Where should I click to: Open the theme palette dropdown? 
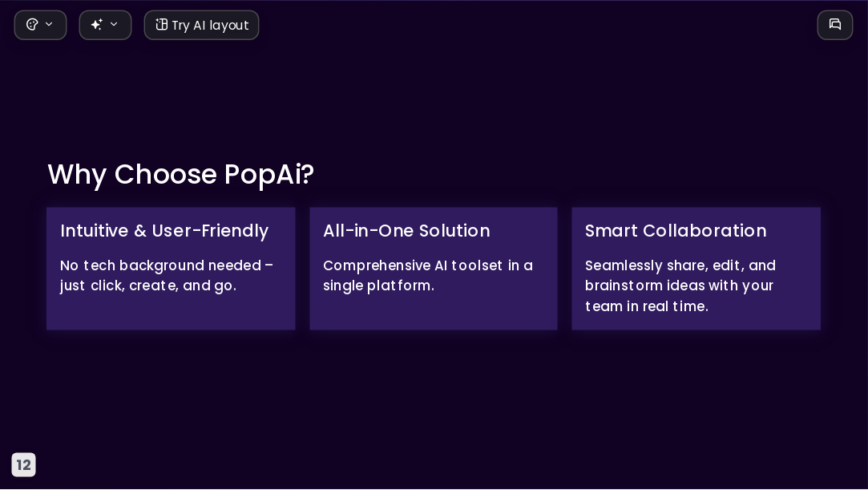coord(40,25)
